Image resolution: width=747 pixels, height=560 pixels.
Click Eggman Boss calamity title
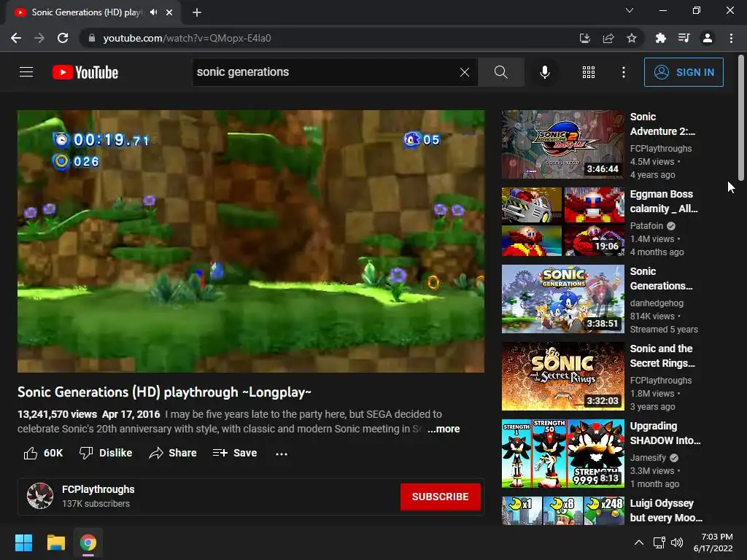tap(664, 201)
